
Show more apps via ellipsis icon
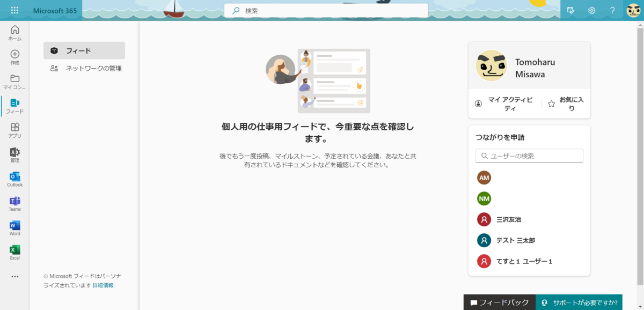pyautogui.click(x=15, y=277)
